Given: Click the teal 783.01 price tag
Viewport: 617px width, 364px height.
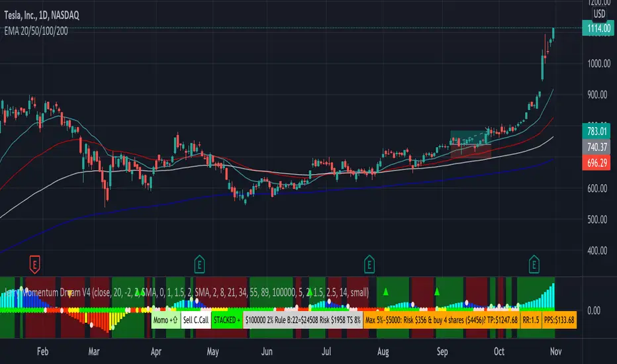Looking at the screenshot, I should (x=596, y=131).
